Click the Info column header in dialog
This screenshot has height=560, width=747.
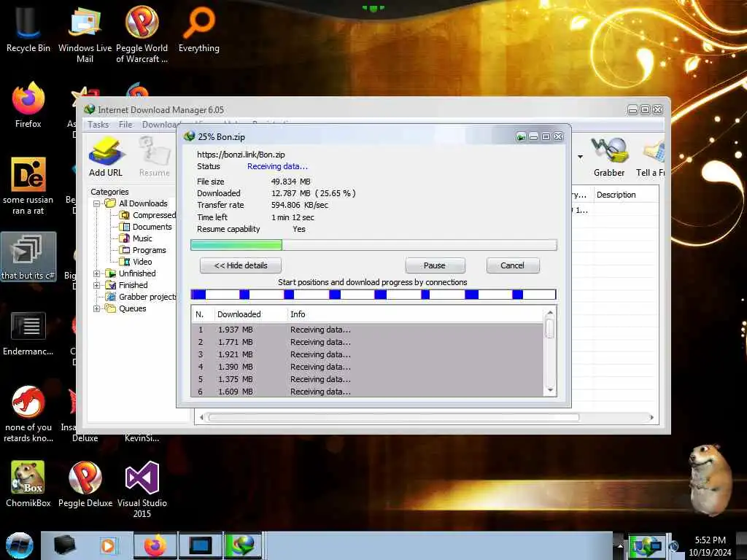click(x=415, y=314)
